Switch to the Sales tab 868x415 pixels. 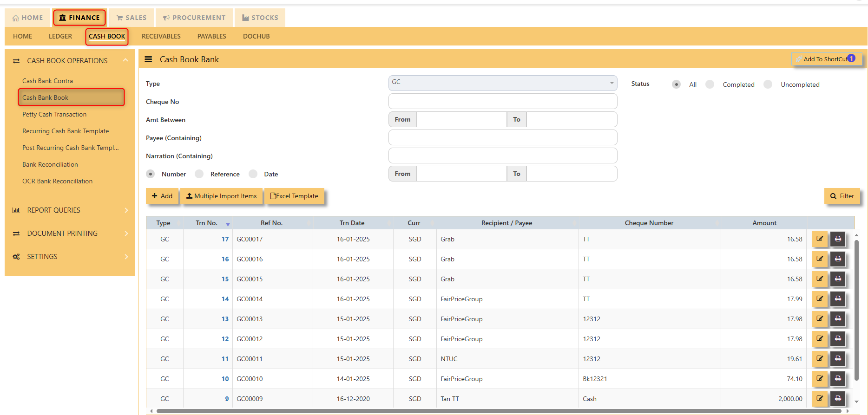tap(132, 18)
